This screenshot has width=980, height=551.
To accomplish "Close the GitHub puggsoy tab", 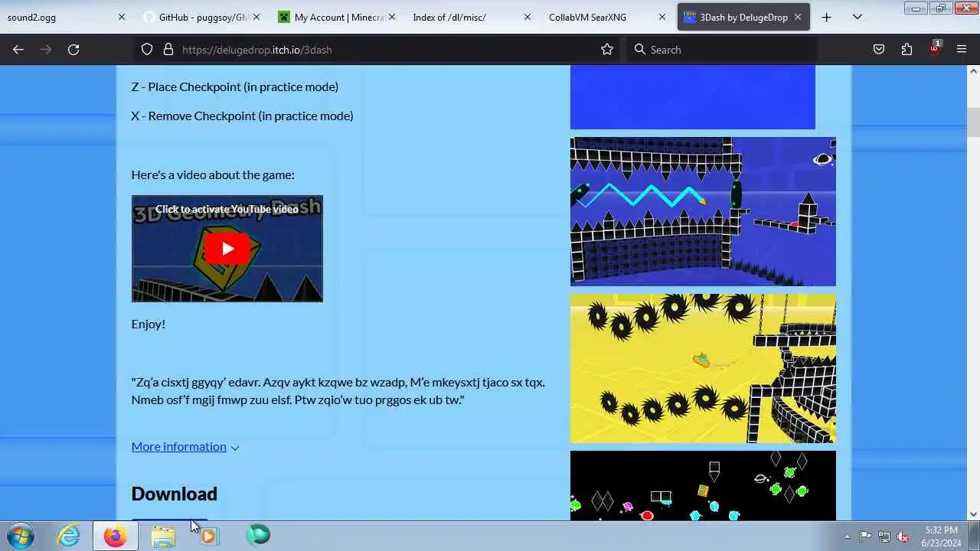I will click(x=256, y=17).
